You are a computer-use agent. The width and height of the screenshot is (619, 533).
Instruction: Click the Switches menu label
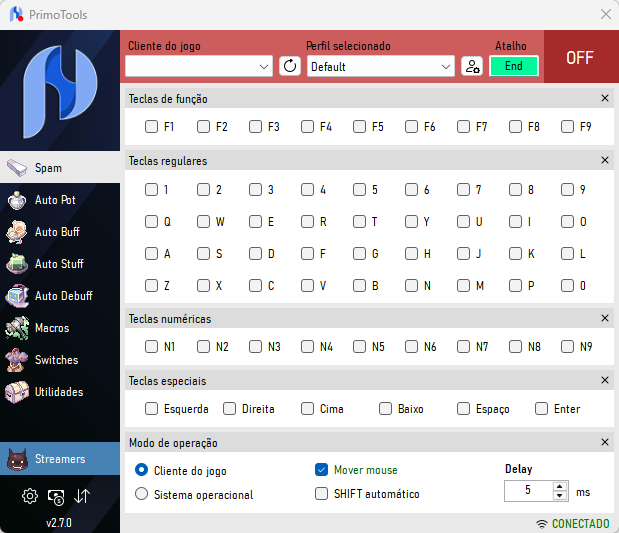coord(56,360)
